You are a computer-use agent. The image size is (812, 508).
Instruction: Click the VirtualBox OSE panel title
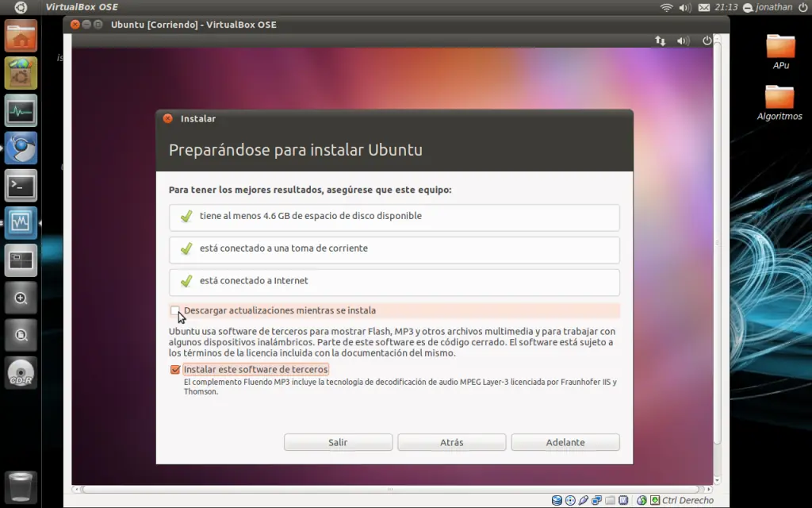point(82,7)
